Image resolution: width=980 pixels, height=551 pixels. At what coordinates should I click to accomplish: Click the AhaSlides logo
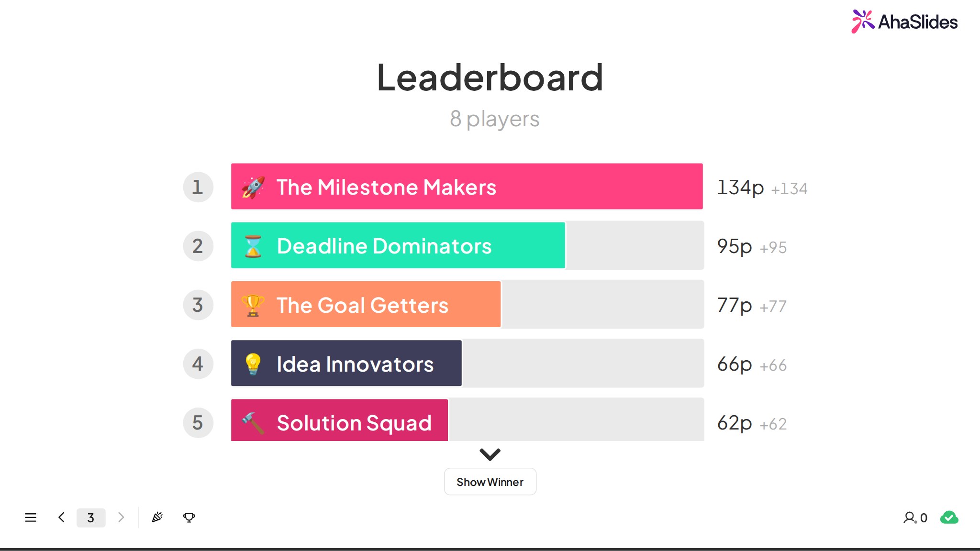point(904,22)
